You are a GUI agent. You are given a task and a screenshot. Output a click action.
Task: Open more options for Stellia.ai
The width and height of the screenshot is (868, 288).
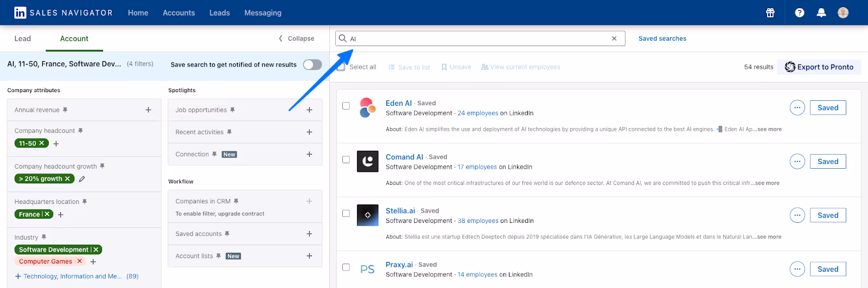(797, 215)
